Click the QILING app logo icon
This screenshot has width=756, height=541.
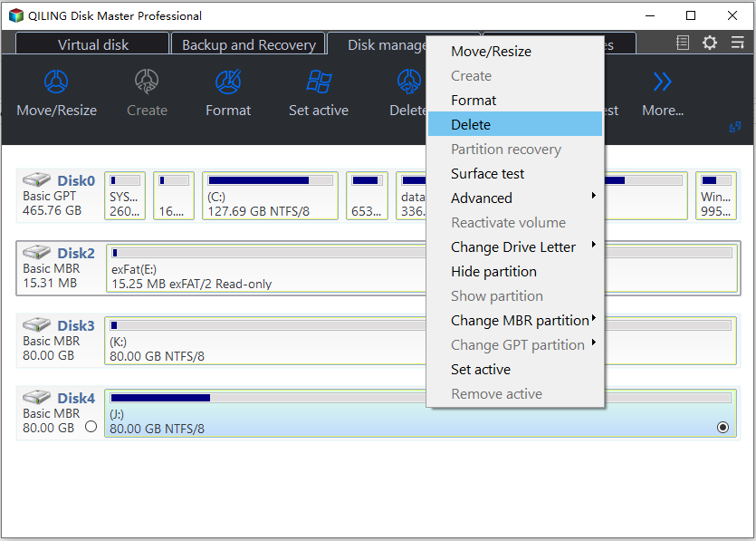(16, 15)
